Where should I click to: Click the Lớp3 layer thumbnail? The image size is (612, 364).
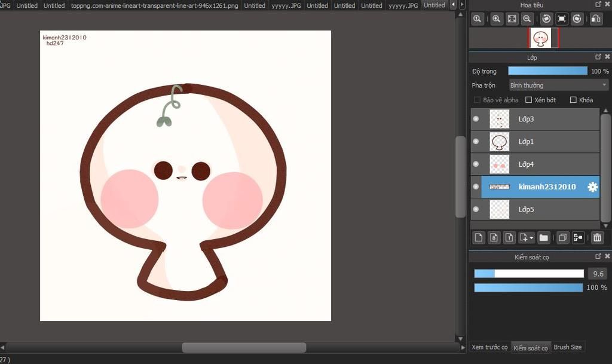500,119
